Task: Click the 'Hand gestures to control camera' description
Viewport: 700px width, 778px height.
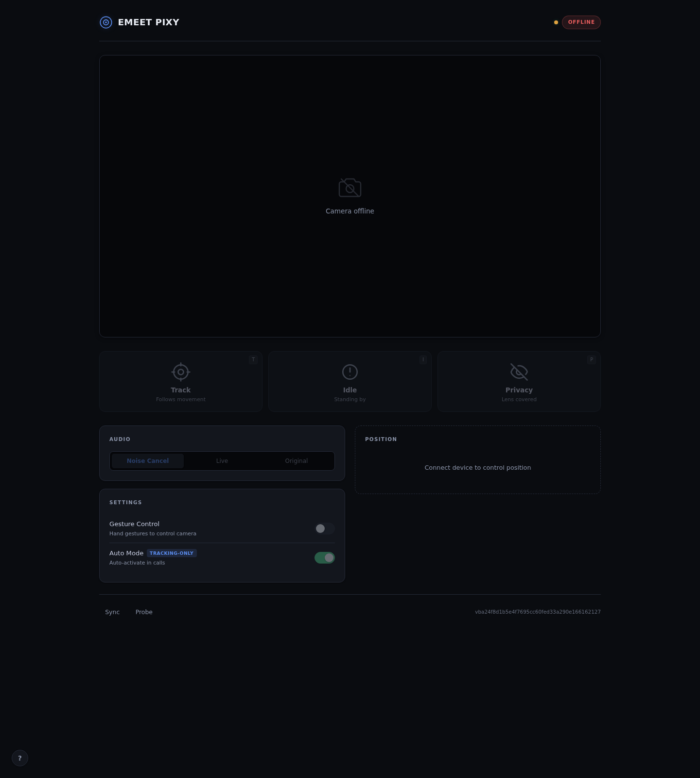Action: coord(153,534)
